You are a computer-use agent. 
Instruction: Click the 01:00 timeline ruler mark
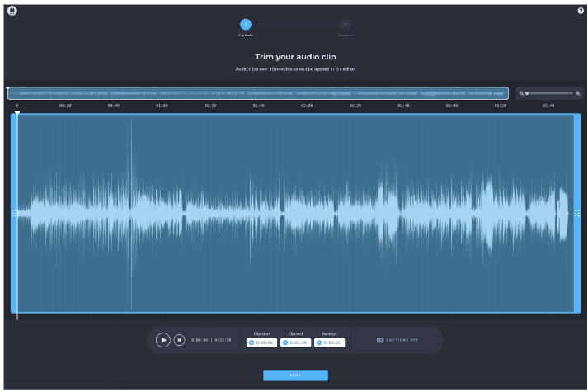pyautogui.click(x=162, y=106)
